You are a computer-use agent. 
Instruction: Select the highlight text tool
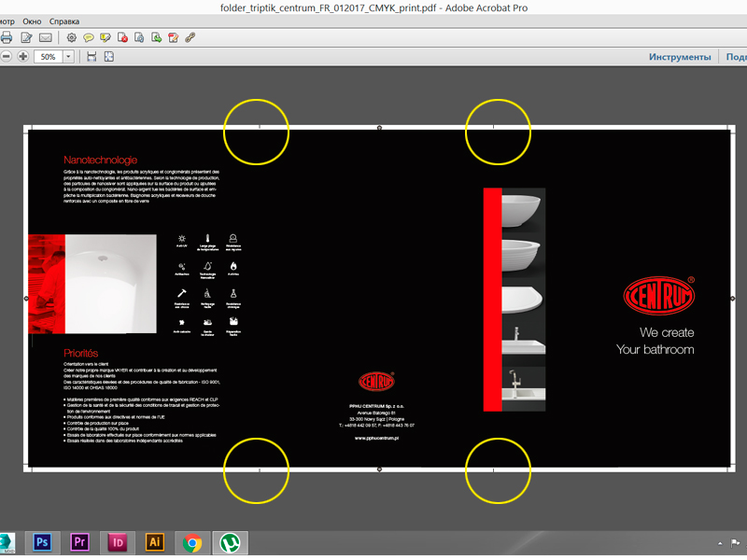(106, 37)
